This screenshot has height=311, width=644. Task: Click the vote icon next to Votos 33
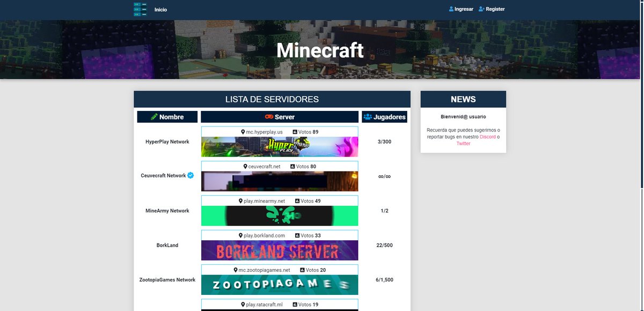tap(297, 235)
